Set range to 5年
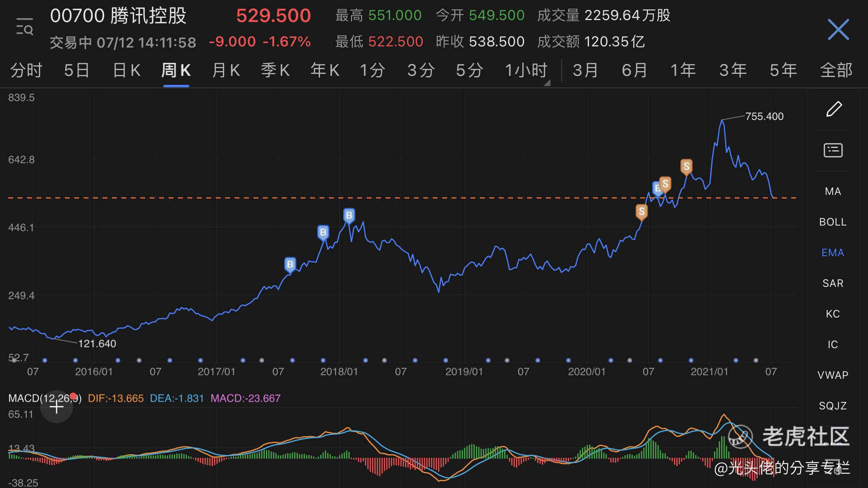Image resolution: width=868 pixels, height=488 pixels. click(783, 70)
